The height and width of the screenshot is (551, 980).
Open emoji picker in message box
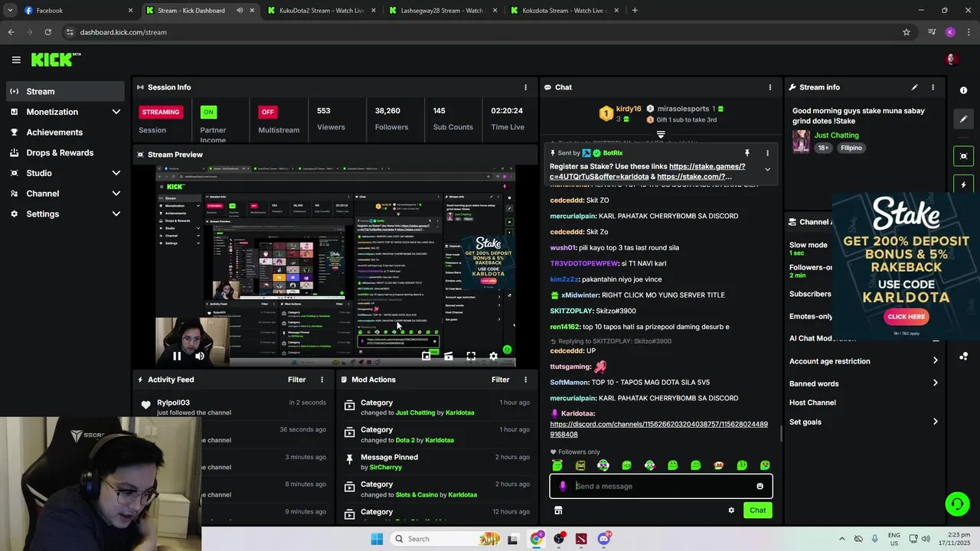759,486
